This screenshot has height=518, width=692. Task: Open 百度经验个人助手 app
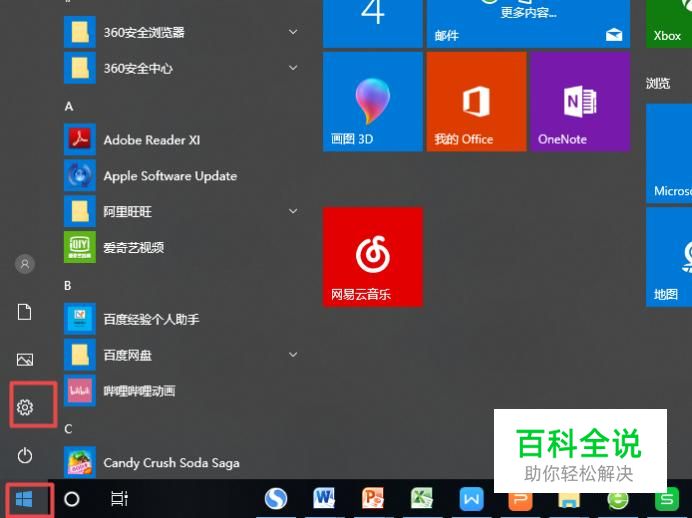coord(182,319)
